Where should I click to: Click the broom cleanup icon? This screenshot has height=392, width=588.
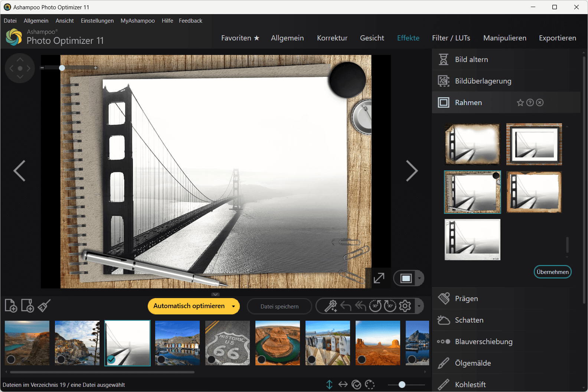click(44, 306)
